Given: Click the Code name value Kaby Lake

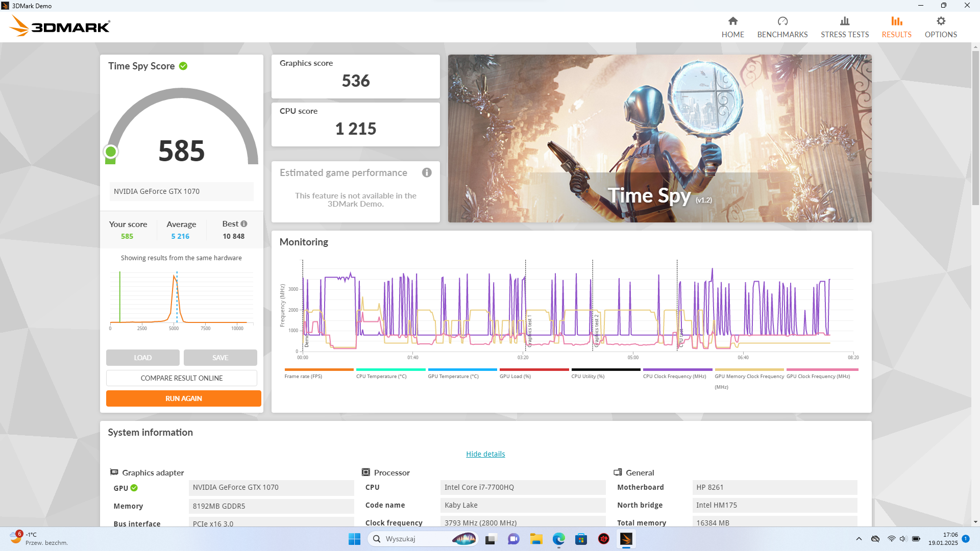Looking at the screenshot, I should [x=523, y=505].
